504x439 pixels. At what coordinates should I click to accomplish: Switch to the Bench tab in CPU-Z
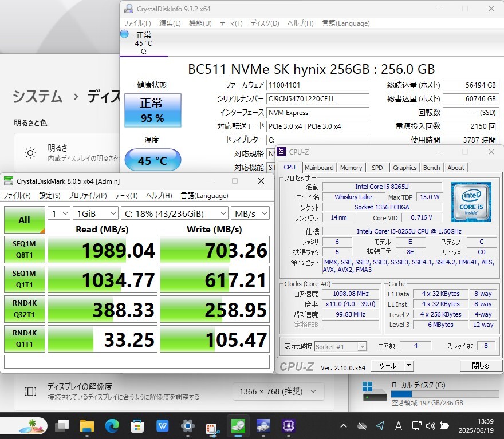click(431, 168)
